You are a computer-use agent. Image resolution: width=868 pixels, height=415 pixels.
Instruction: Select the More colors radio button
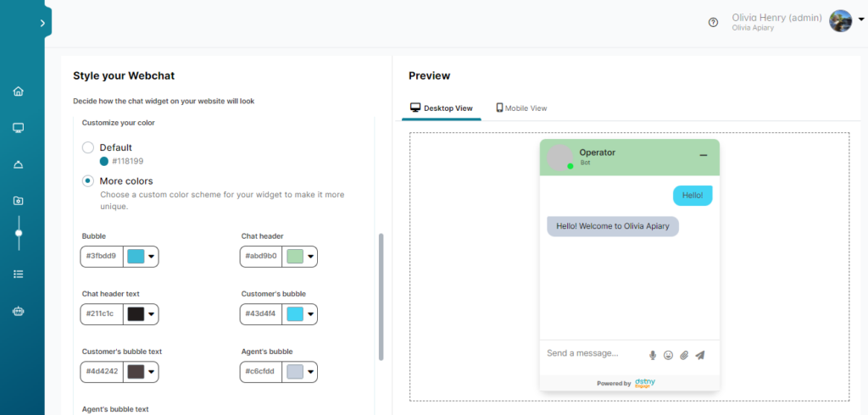click(88, 181)
